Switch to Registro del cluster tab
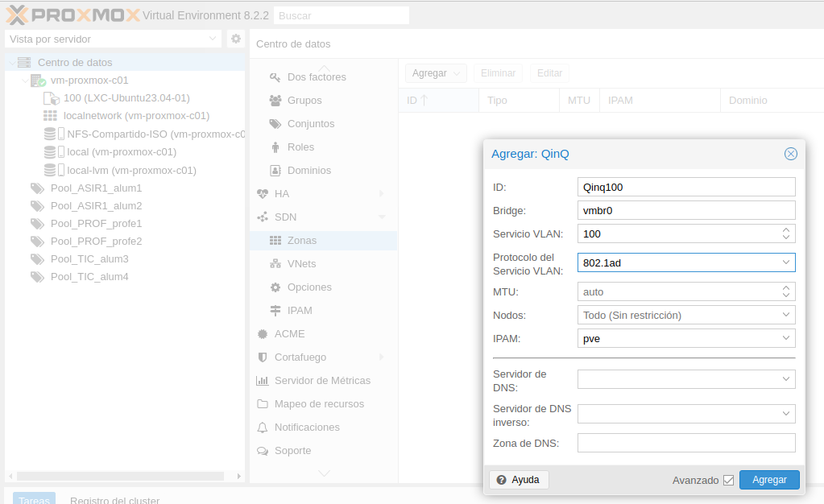 [114, 500]
